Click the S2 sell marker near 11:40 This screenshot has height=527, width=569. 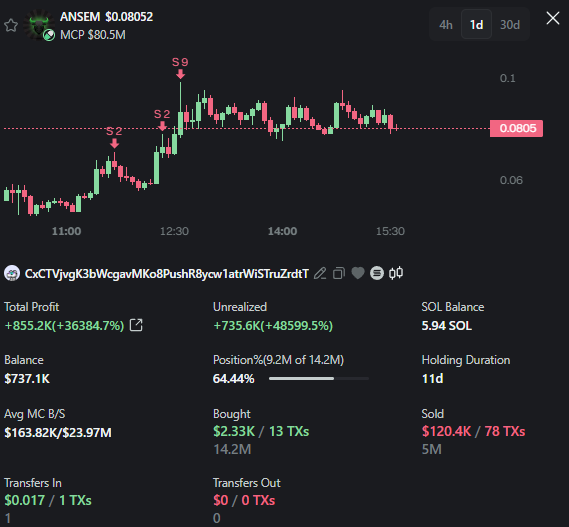[114, 137]
